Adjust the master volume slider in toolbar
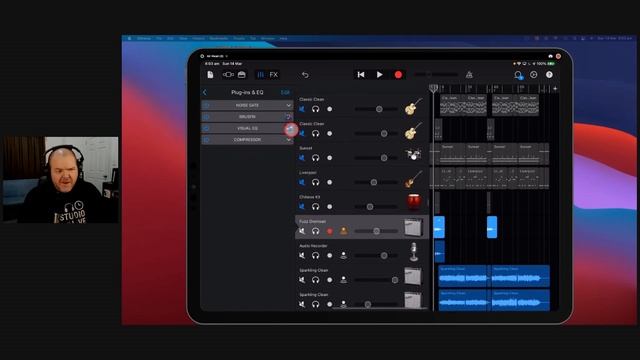This screenshot has height=360, width=640. tap(436, 75)
